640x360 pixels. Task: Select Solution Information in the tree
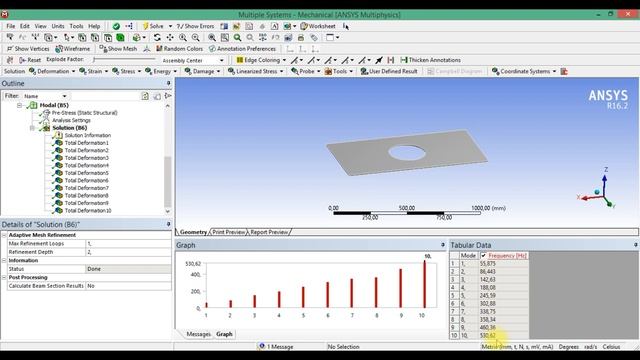point(88,135)
